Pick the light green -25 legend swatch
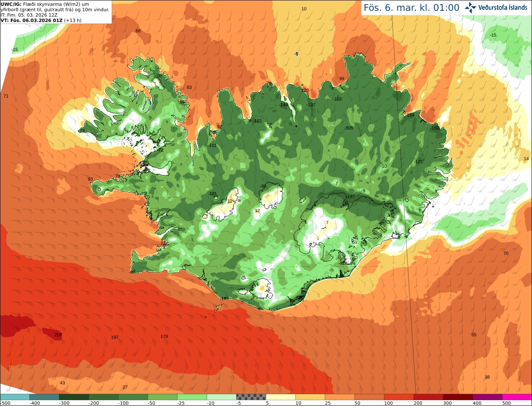 coord(192,397)
